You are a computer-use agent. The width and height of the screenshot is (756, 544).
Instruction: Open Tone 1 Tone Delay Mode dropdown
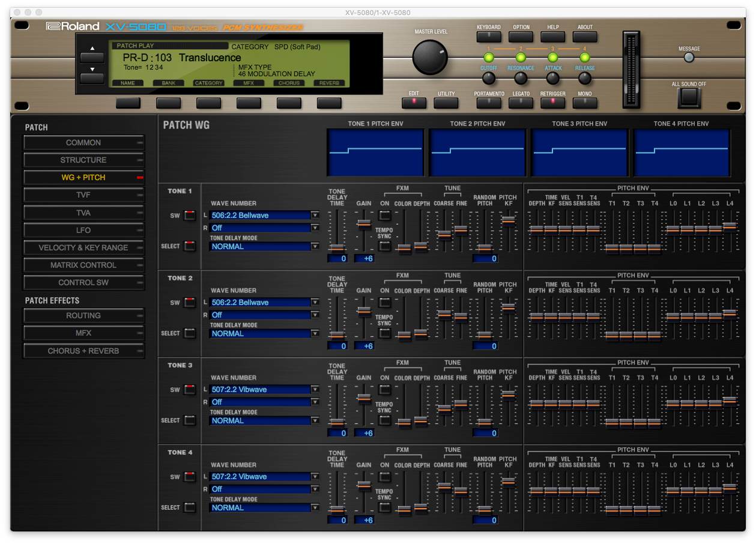tap(264, 246)
